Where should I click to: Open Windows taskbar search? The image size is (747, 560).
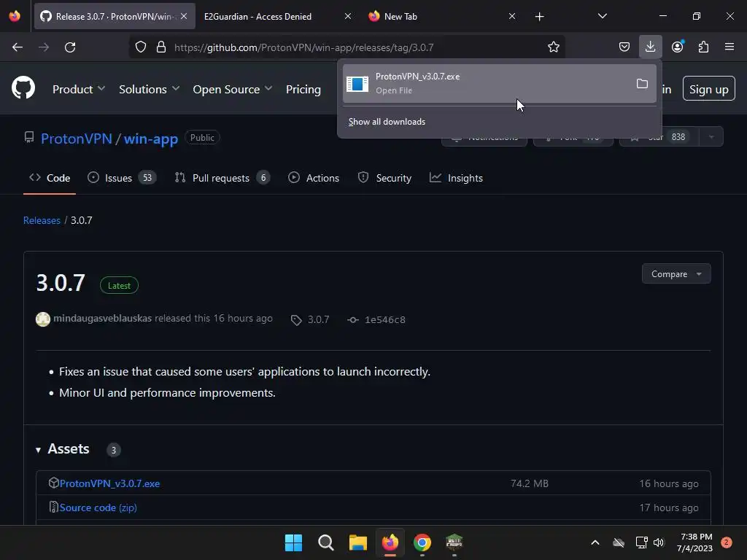pos(326,542)
